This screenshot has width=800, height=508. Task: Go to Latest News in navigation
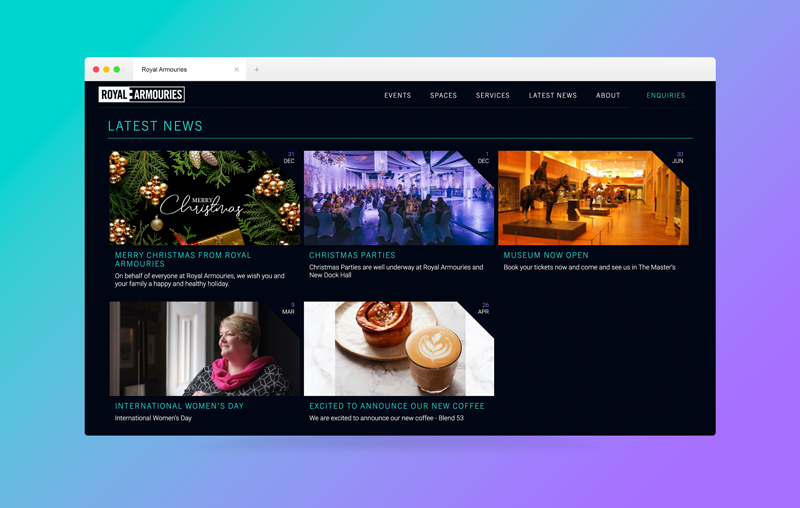point(553,95)
